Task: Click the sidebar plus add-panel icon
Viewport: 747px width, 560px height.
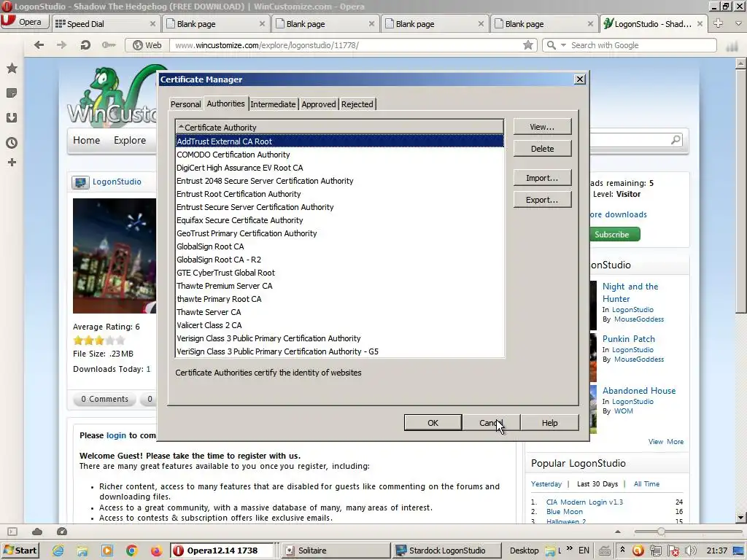Action: pyautogui.click(x=12, y=163)
